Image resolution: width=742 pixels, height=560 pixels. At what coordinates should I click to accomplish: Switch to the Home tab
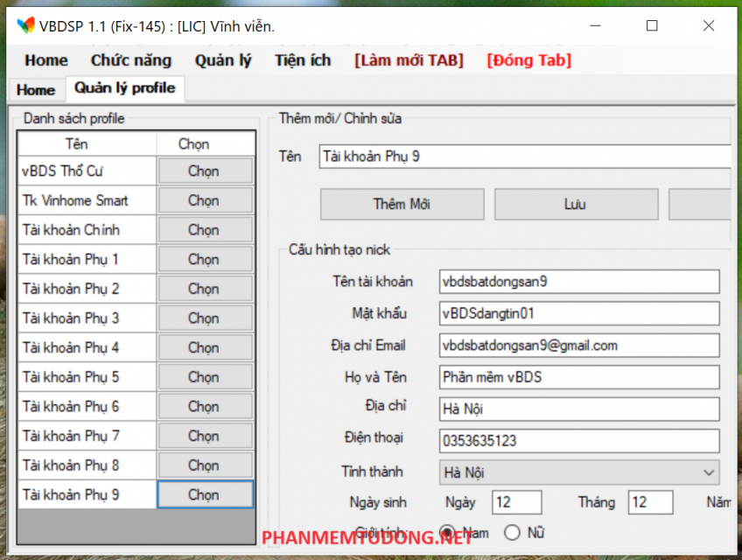click(x=35, y=89)
